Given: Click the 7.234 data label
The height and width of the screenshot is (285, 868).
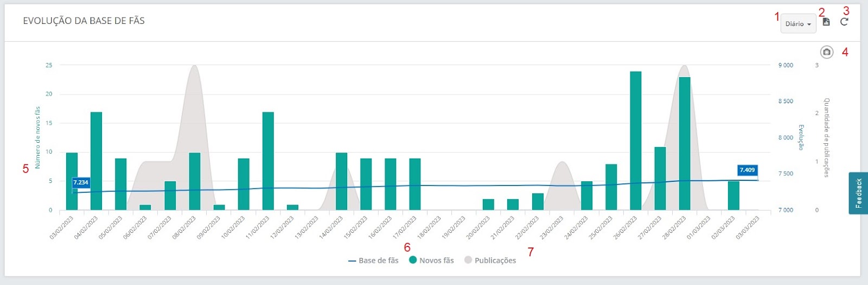Looking at the screenshot, I should pyautogui.click(x=80, y=182).
